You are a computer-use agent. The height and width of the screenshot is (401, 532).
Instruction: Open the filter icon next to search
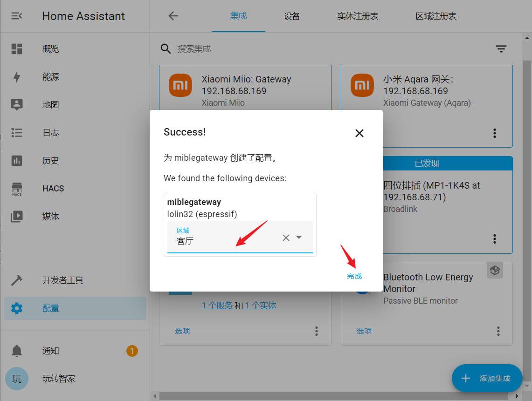501,49
